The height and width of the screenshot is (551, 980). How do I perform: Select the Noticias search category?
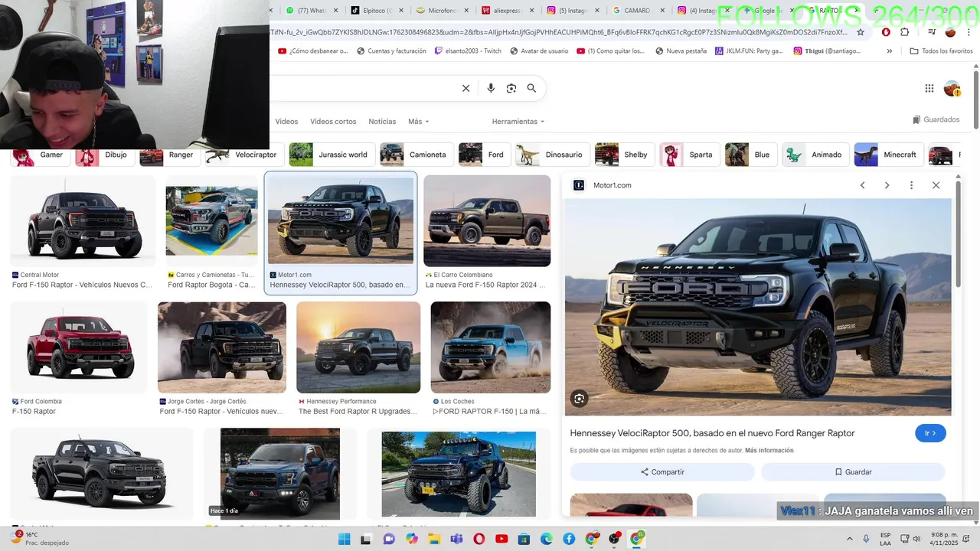[x=382, y=122]
